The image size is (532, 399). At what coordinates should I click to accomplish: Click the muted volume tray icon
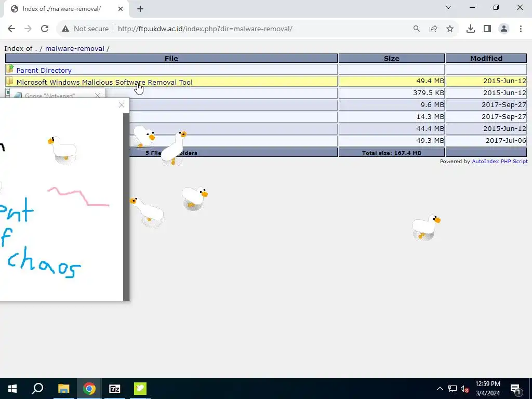tap(465, 389)
